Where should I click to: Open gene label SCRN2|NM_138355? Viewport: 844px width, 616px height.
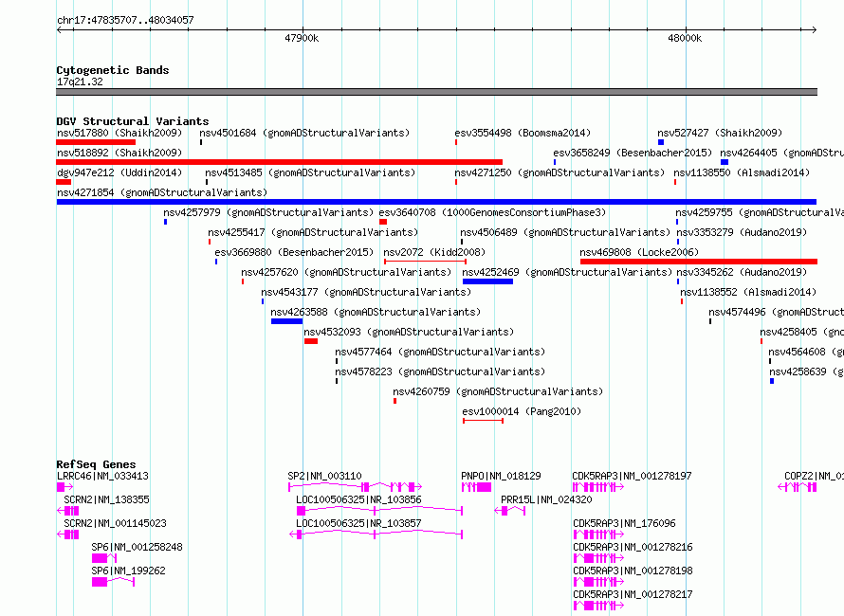pos(106,499)
